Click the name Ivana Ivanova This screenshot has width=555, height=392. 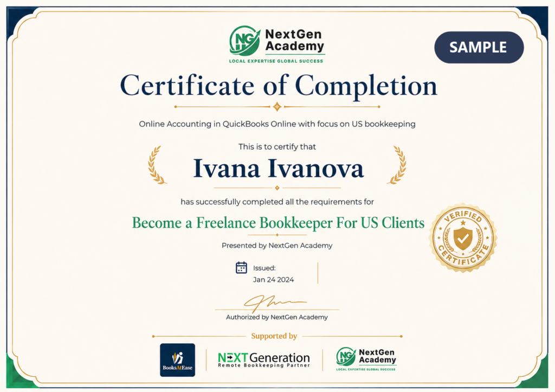278,168
